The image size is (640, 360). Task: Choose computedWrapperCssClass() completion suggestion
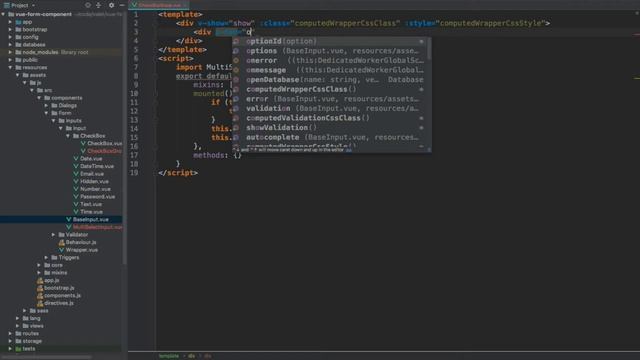point(329,89)
